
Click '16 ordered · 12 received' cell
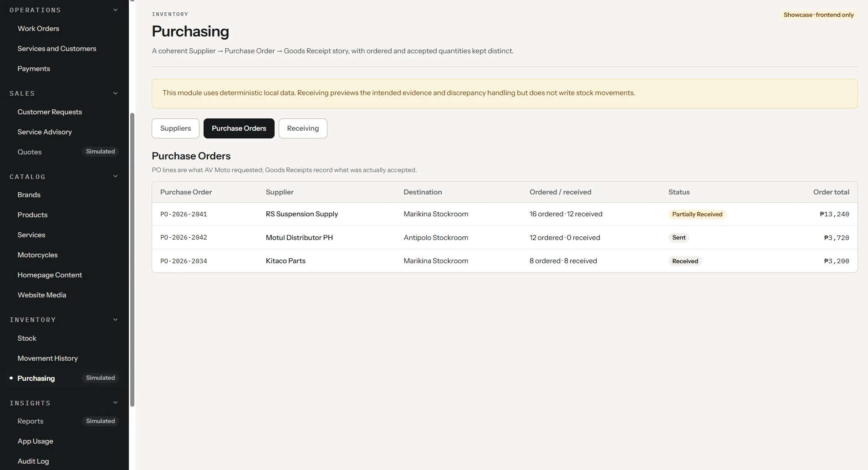(566, 214)
